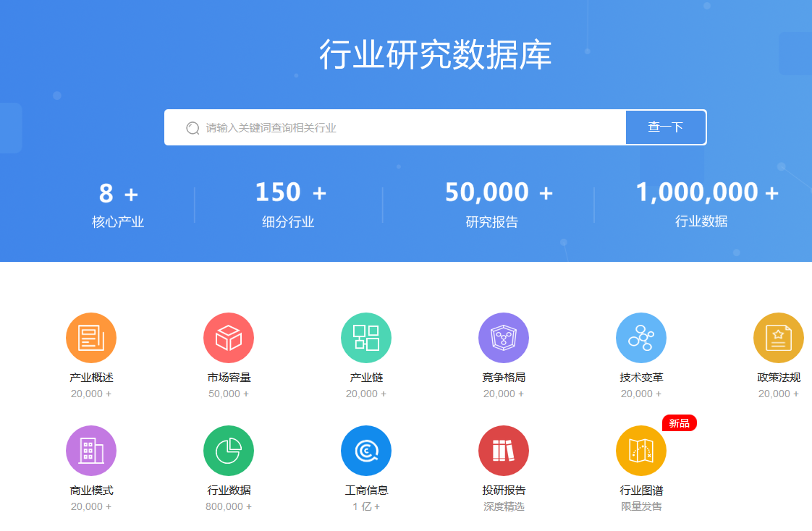The height and width of the screenshot is (531, 812).
Task: Open 行业数据 pie chart icon
Action: coord(228,450)
